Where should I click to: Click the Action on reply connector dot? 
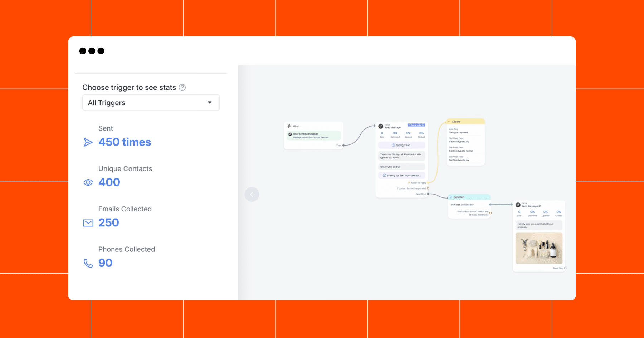tap(428, 183)
